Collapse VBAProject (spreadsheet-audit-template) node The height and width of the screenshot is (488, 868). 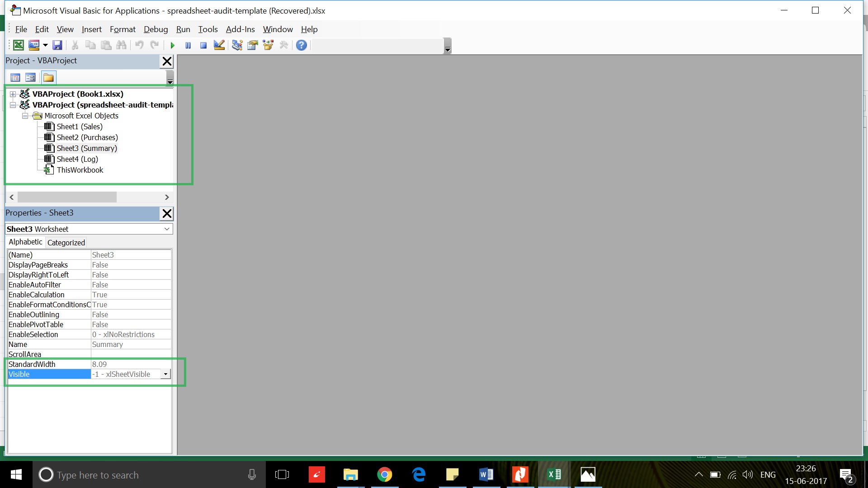tap(13, 105)
